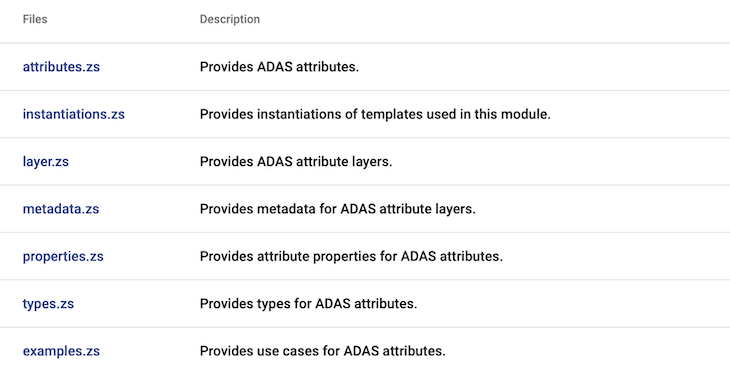Open the metadata.zs file link
This screenshot has height=373, width=730.
[x=61, y=209]
